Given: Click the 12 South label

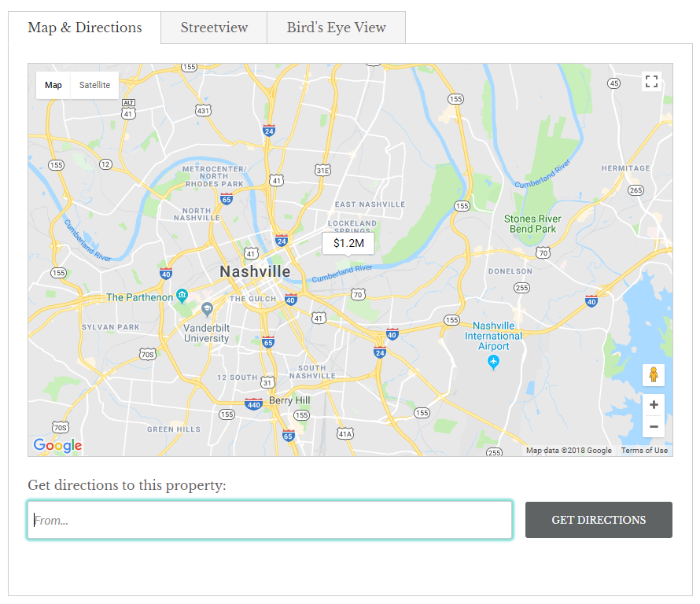Looking at the screenshot, I should tap(237, 377).
